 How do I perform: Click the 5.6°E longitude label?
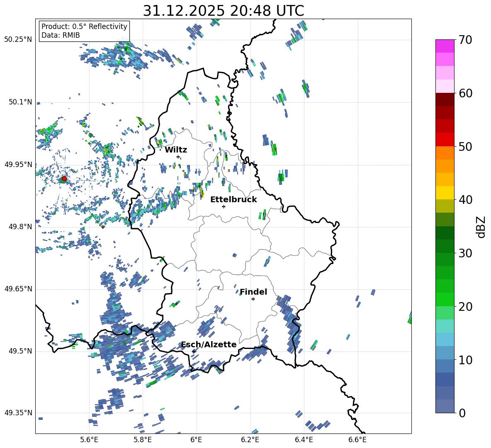pos(89,440)
